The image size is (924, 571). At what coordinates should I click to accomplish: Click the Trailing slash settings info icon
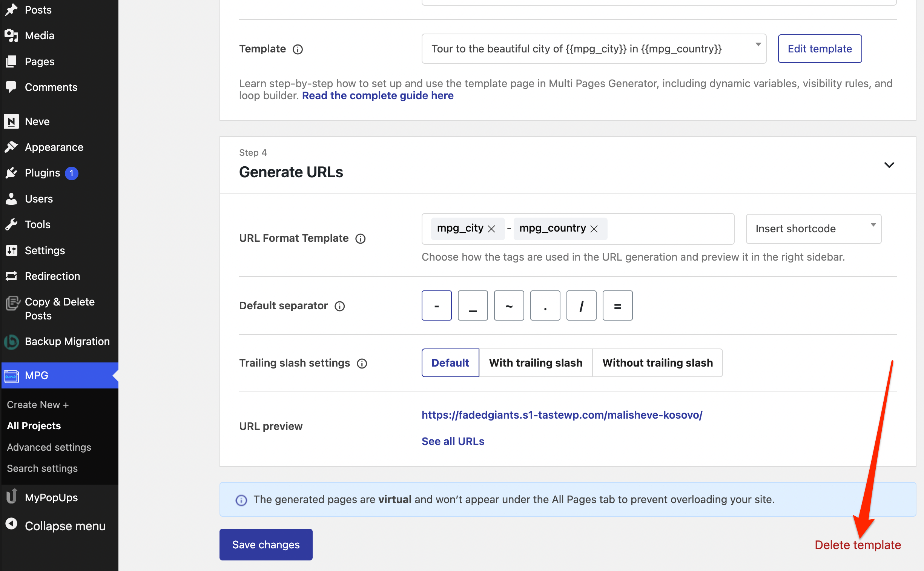click(x=362, y=364)
